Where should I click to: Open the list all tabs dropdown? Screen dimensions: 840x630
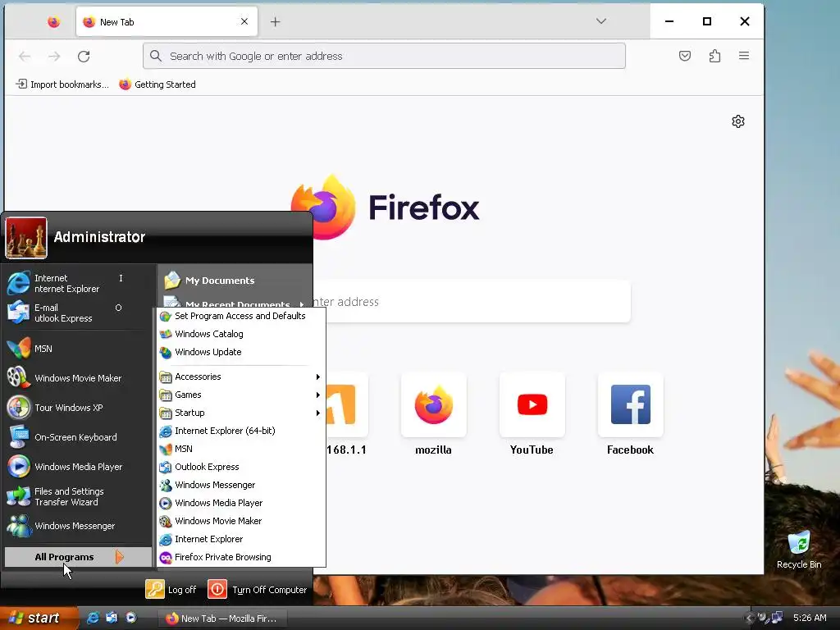point(601,21)
